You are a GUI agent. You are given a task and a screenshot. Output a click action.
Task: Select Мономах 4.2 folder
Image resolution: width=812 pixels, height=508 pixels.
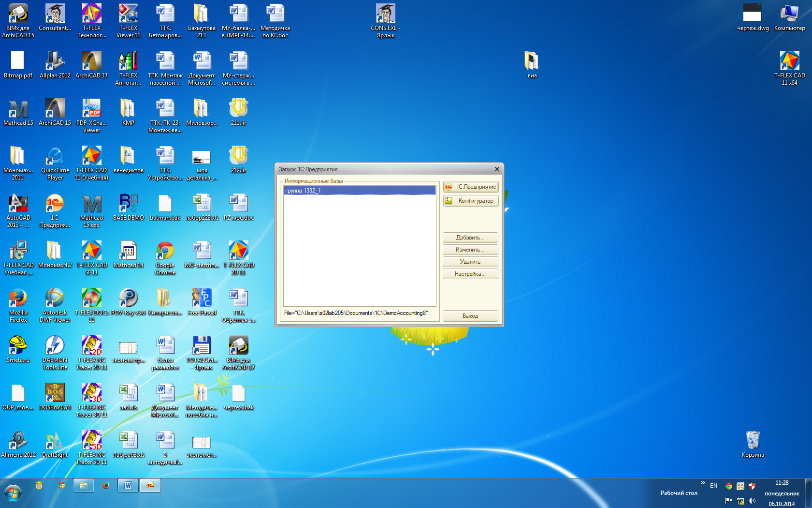point(55,255)
